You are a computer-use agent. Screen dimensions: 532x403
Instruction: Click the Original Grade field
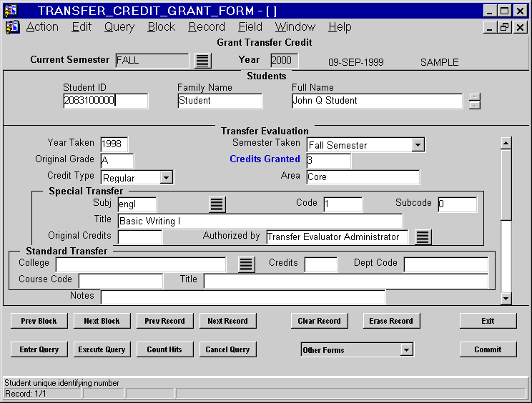pyautogui.click(x=117, y=161)
